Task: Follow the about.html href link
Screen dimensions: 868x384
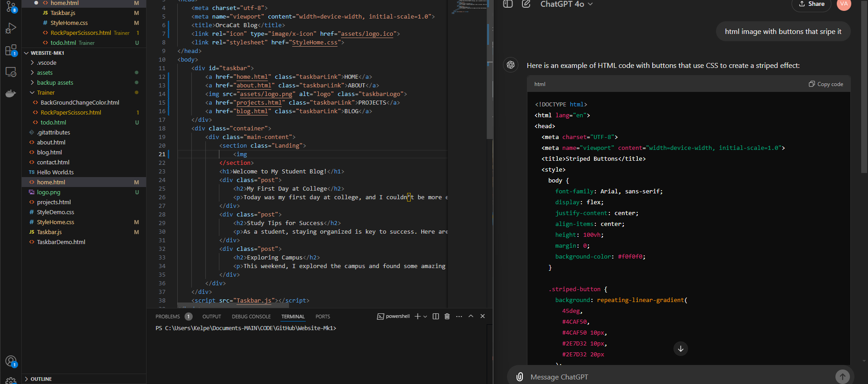Action: tap(254, 86)
